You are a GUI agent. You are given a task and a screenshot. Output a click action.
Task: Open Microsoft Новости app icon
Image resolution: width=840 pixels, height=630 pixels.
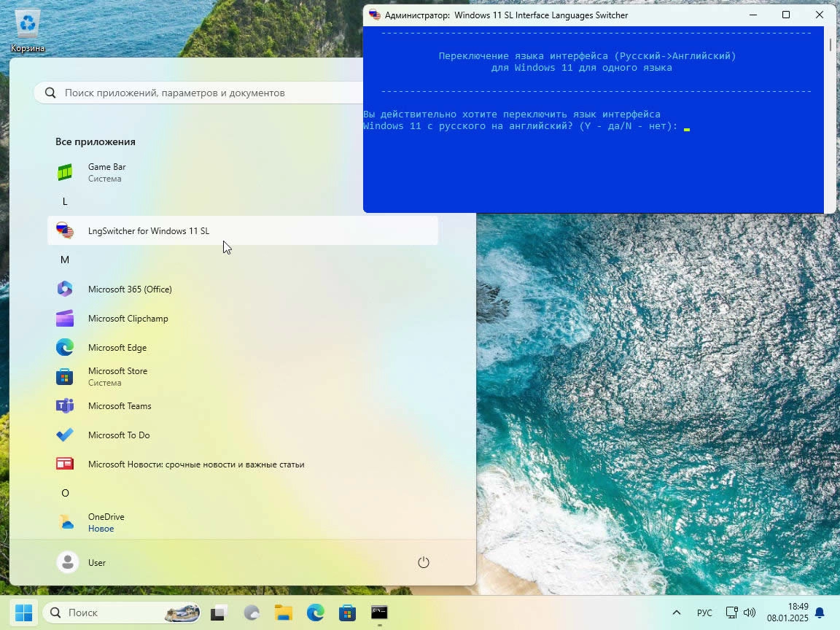[65, 464]
